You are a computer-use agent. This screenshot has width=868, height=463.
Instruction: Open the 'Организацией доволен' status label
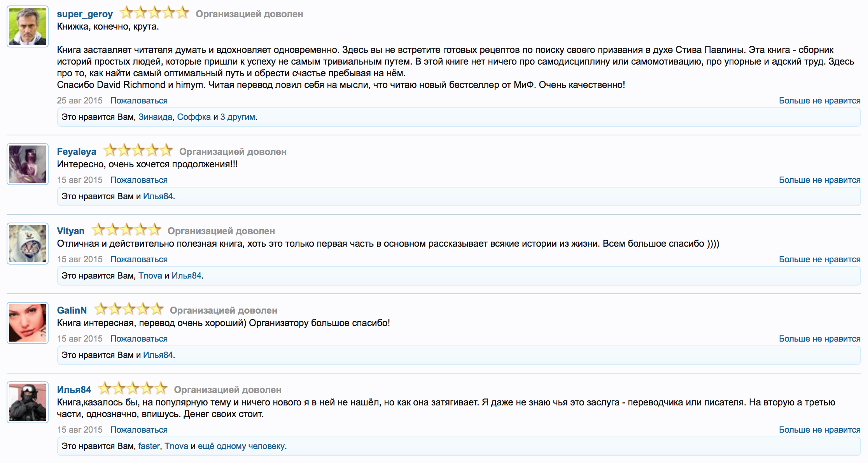(x=250, y=14)
